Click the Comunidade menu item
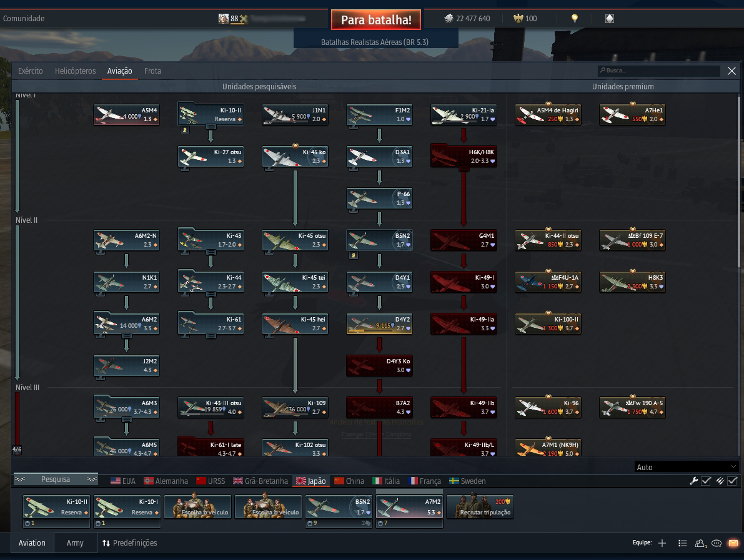 coord(24,19)
